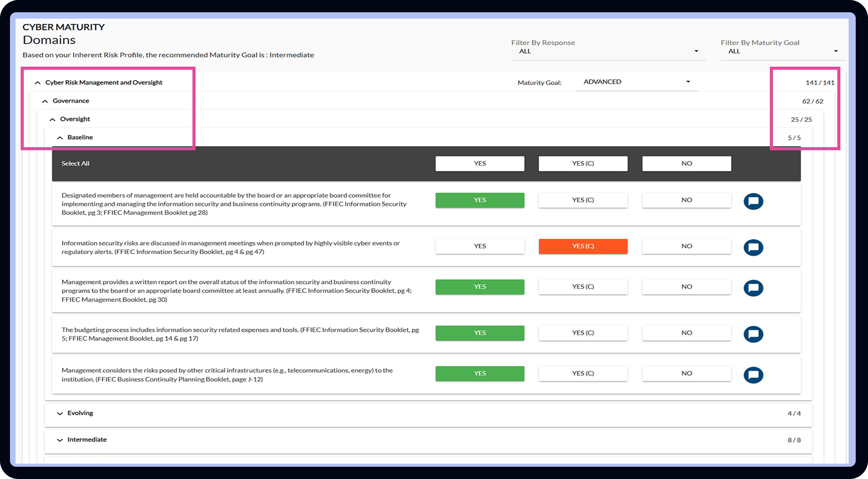
Task: Open the Maturity Goal ADVANCED dropdown
Action: [636, 82]
